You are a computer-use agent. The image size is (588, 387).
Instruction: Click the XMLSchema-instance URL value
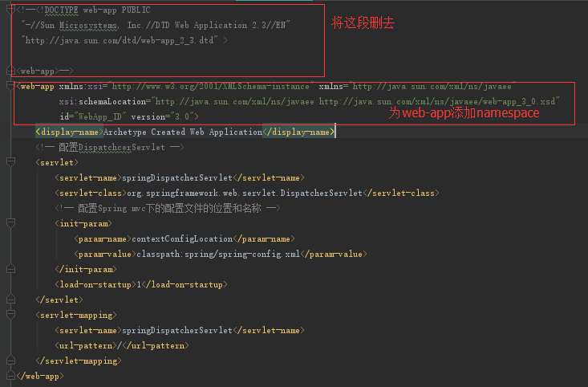coord(211,87)
